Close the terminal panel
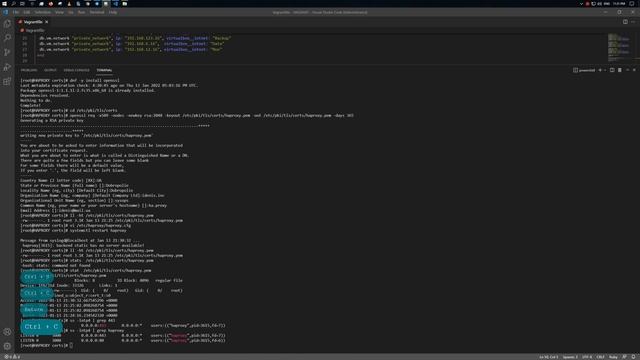Image resolution: width=640 pixels, height=360 pixels. click(x=634, y=70)
